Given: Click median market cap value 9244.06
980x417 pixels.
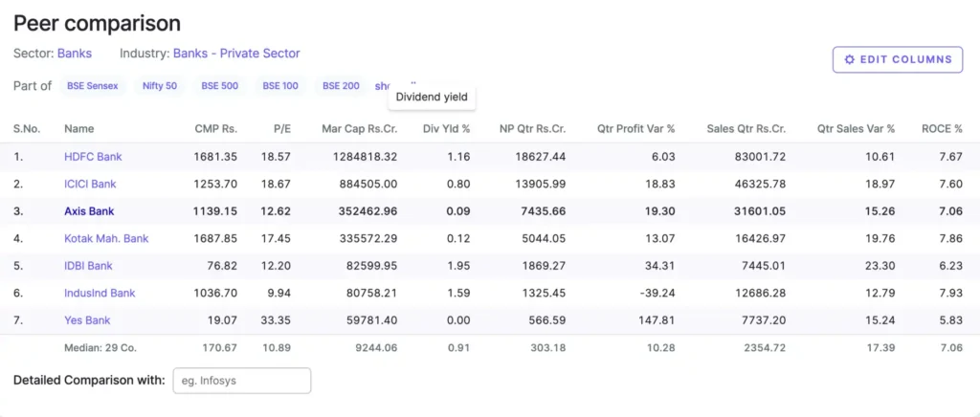Looking at the screenshot, I should tap(377, 348).
